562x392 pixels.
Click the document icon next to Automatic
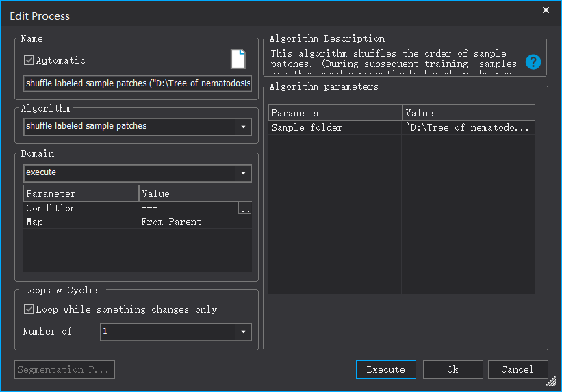pos(238,59)
